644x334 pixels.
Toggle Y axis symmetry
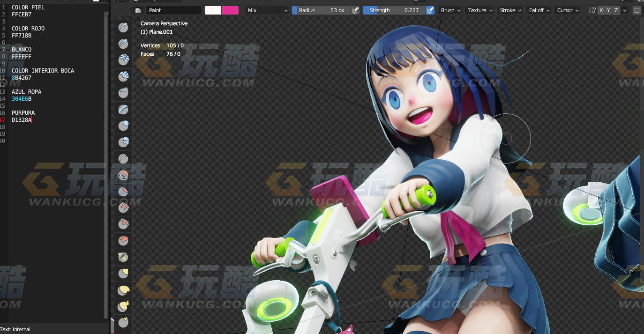(609, 10)
